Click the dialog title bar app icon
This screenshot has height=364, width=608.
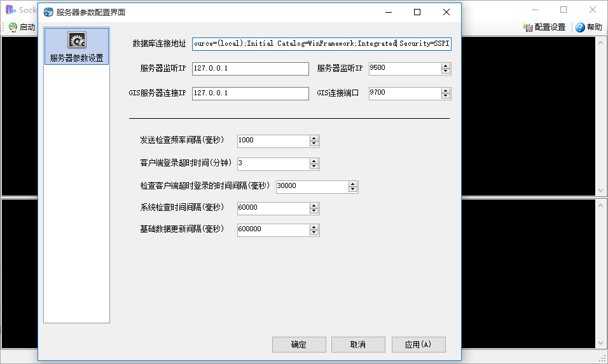point(48,12)
